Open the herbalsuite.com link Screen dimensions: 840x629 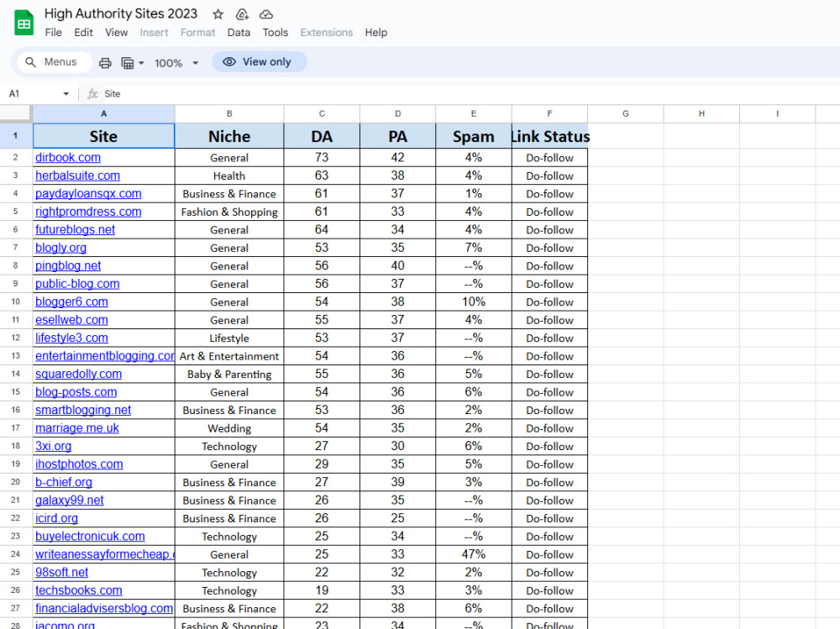click(x=77, y=176)
